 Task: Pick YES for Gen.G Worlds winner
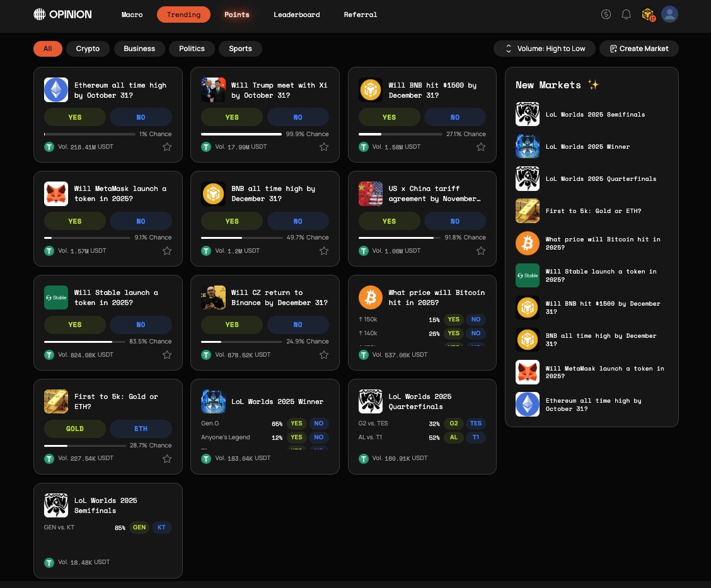pyautogui.click(x=296, y=424)
